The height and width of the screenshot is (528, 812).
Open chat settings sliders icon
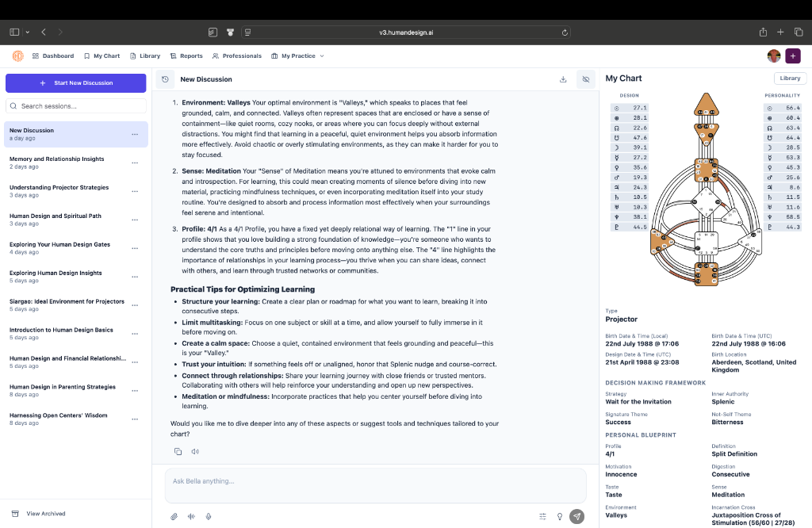point(542,516)
